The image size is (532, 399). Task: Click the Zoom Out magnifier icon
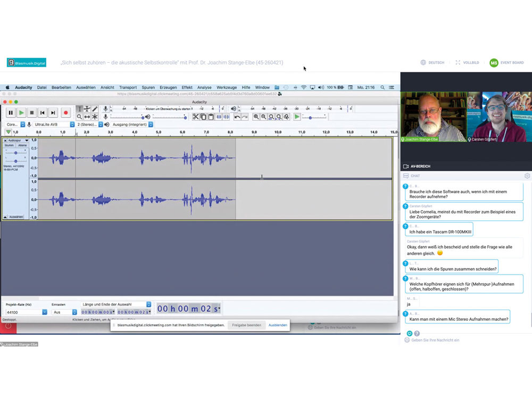pos(264,117)
